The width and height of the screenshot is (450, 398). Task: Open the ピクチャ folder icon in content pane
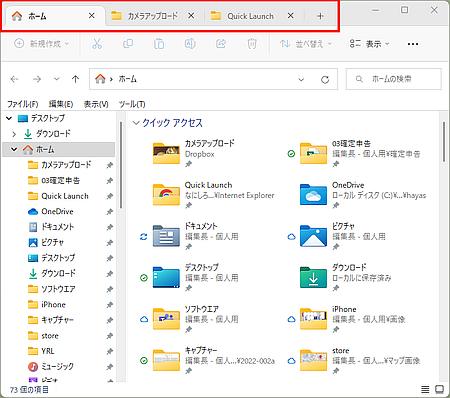click(x=313, y=236)
